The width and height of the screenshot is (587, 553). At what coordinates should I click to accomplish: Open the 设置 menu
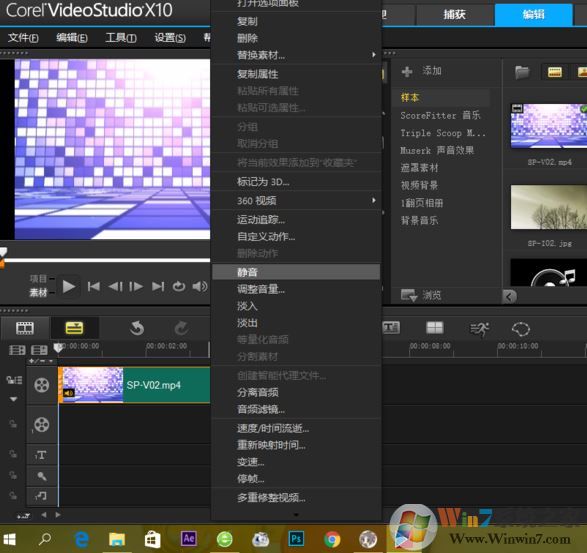coord(170,38)
